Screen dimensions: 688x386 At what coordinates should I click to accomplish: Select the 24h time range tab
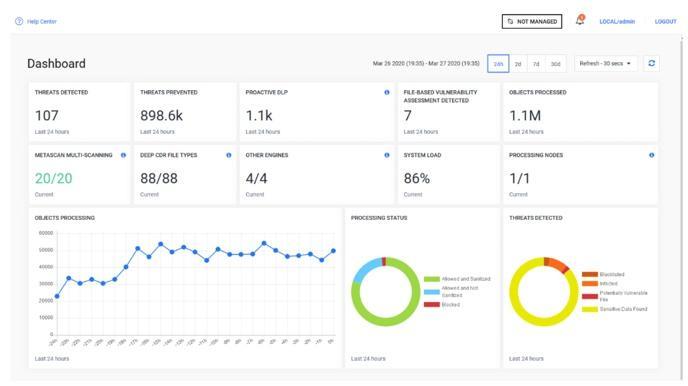tap(498, 64)
